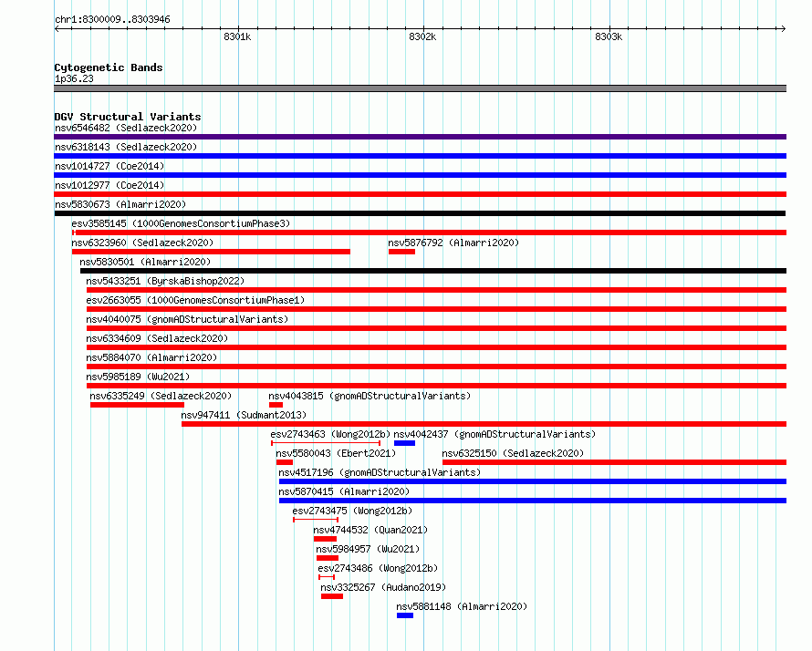
Task: Select the nsv4744532 (Quan2021) red bar
Action: (x=325, y=539)
